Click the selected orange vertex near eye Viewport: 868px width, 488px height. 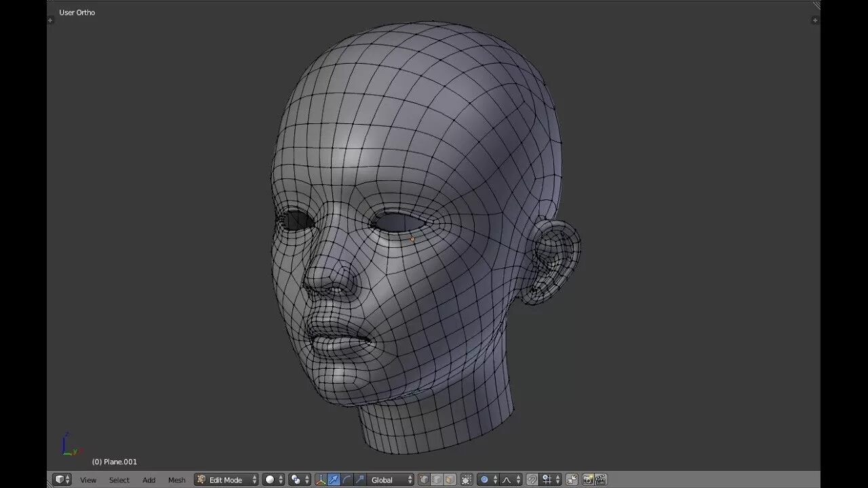(x=412, y=239)
